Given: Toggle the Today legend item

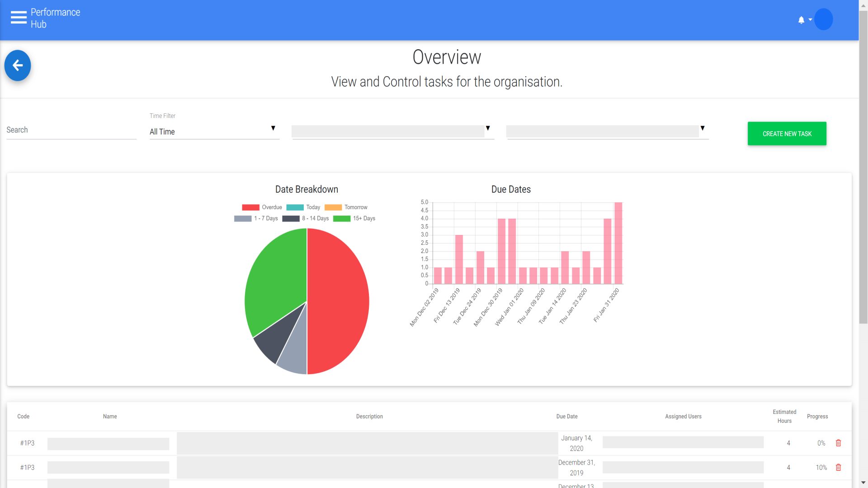Looking at the screenshot, I should tap(303, 207).
